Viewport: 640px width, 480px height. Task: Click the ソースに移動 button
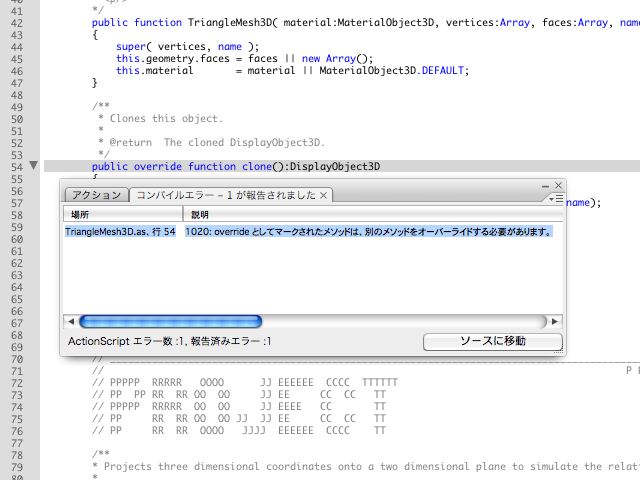(491, 341)
